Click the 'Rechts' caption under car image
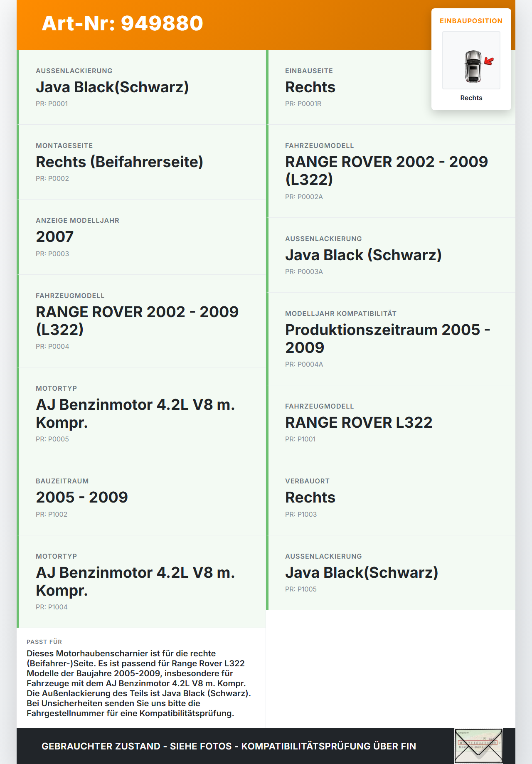532x764 pixels. click(471, 98)
